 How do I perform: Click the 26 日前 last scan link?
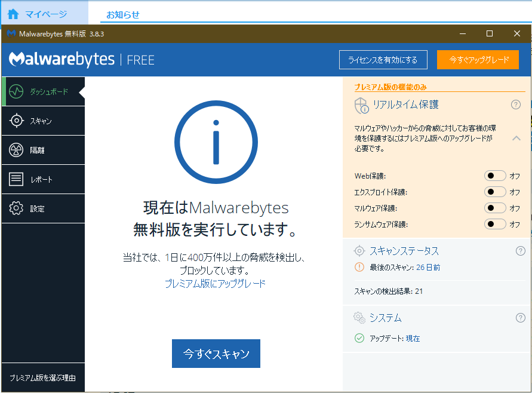click(x=428, y=268)
